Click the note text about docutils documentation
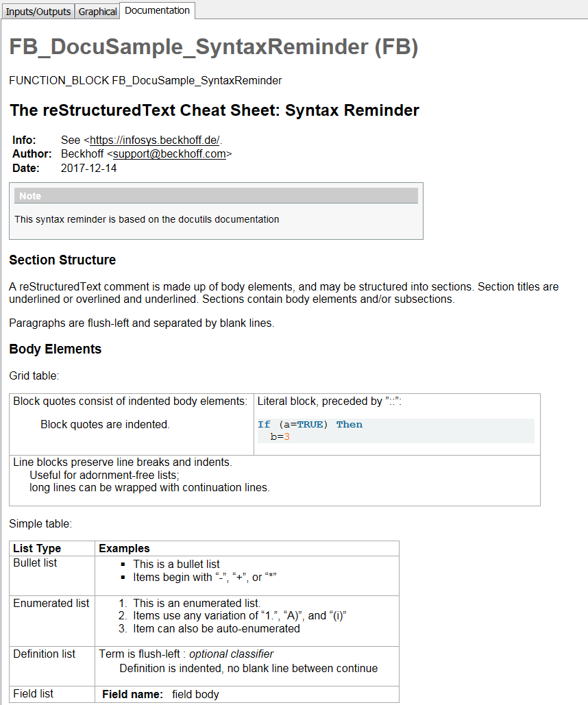 pyautogui.click(x=147, y=219)
